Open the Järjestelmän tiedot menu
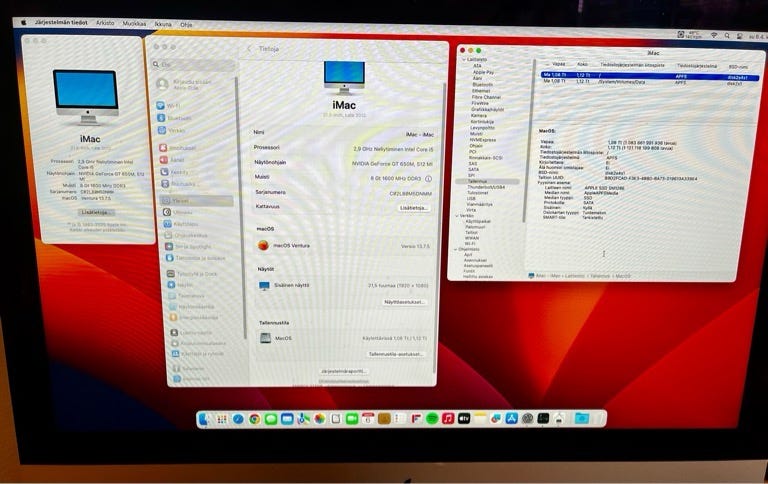768x484 pixels. coord(61,23)
